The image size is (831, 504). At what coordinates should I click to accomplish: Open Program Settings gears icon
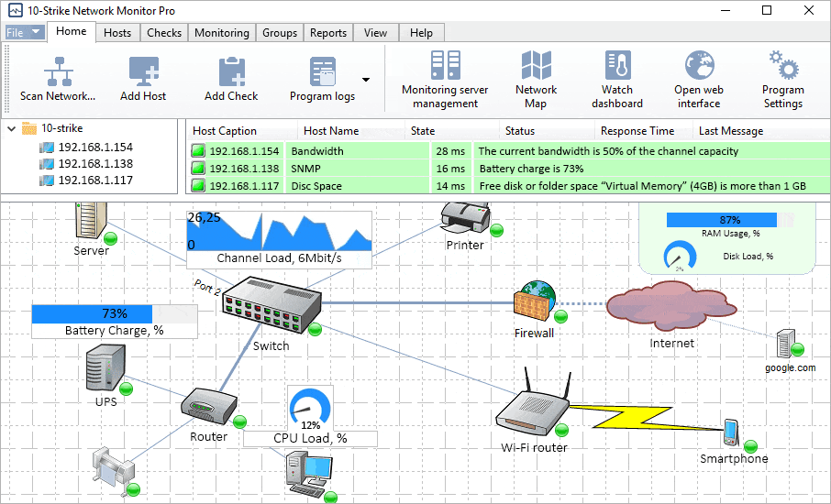pyautogui.click(x=783, y=64)
